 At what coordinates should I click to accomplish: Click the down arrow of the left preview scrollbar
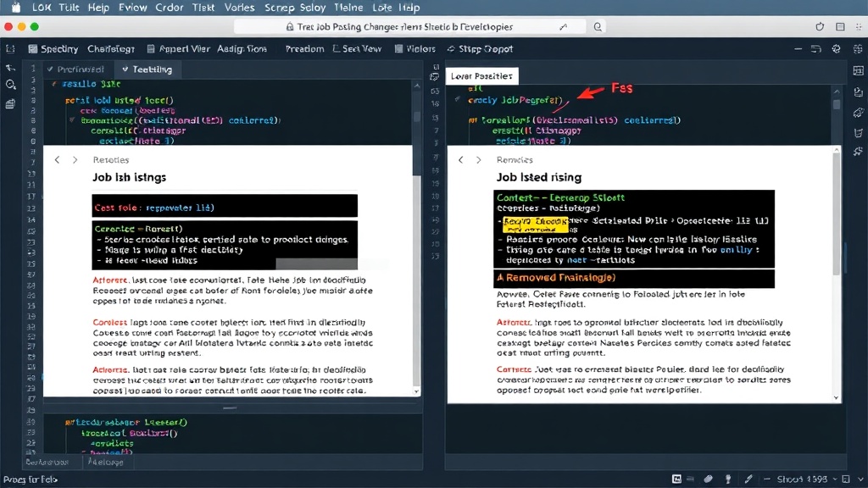click(x=416, y=391)
